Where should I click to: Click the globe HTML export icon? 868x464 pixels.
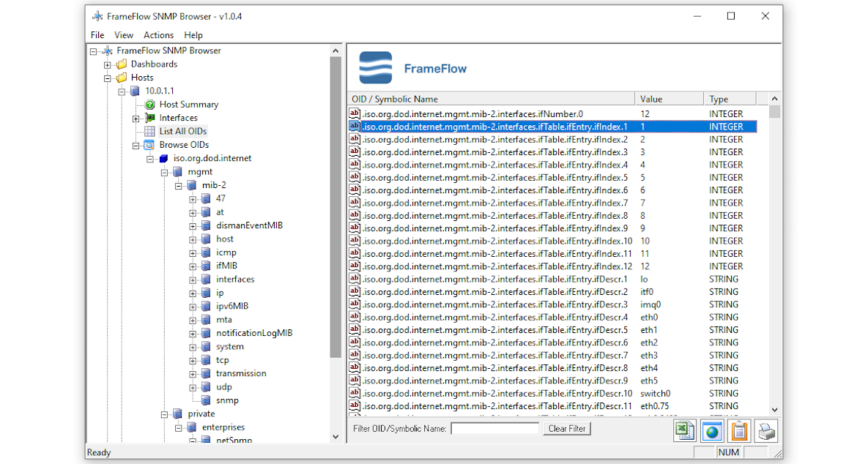pyautogui.click(x=711, y=430)
